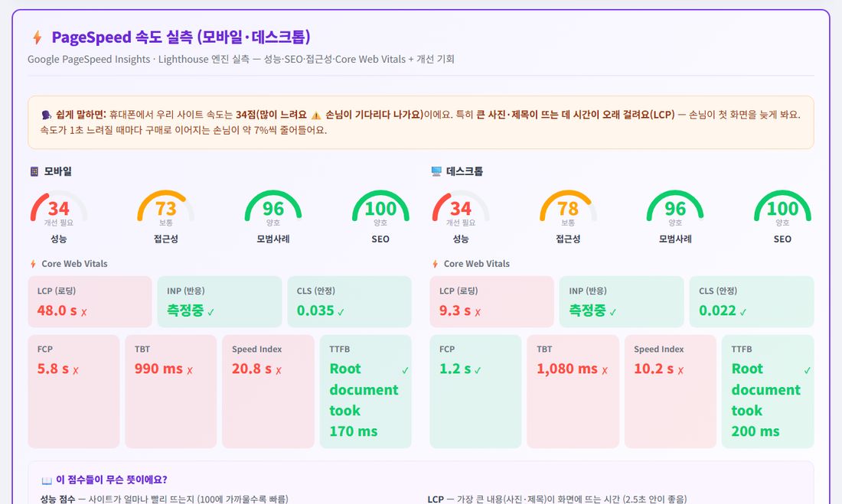Click the bold 34점(많이 느려요 text in banner
Viewport: 842px width, 504px height.
271,115
